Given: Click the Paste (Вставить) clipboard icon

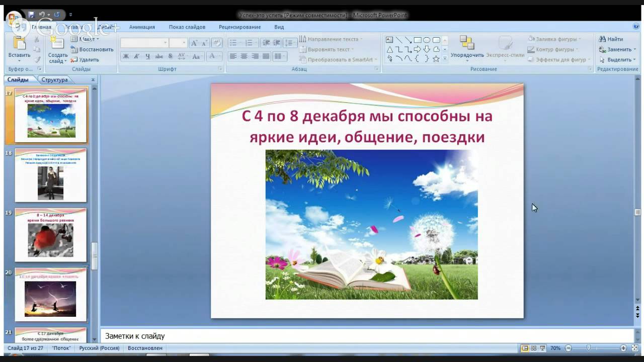Looking at the screenshot, I should 19,44.
